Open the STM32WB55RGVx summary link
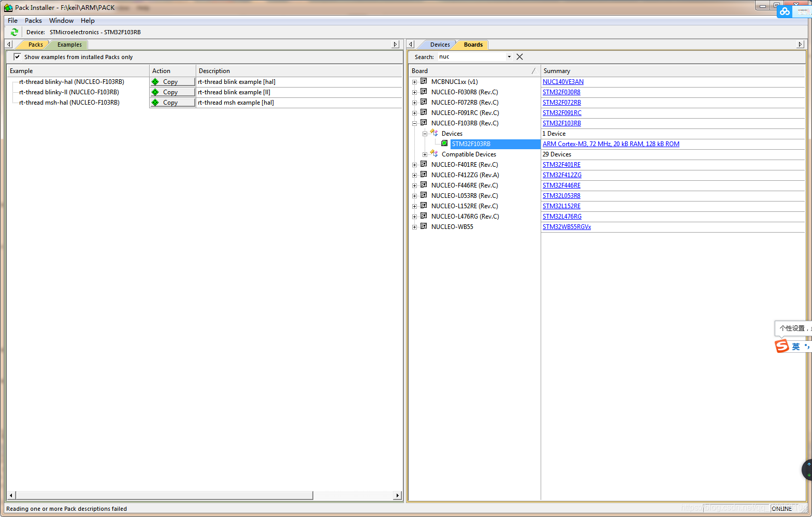Image resolution: width=812 pixels, height=517 pixels. (x=567, y=227)
